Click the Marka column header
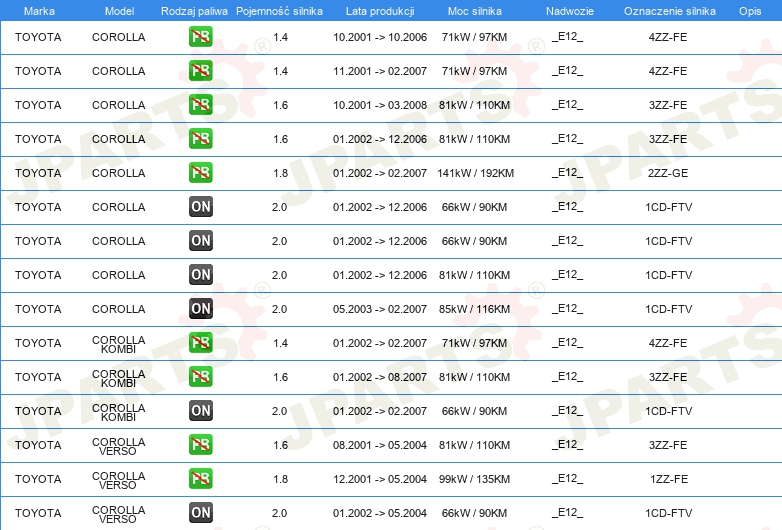Image resolution: width=782 pixels, height=530 pixels. tap(39, 11)
